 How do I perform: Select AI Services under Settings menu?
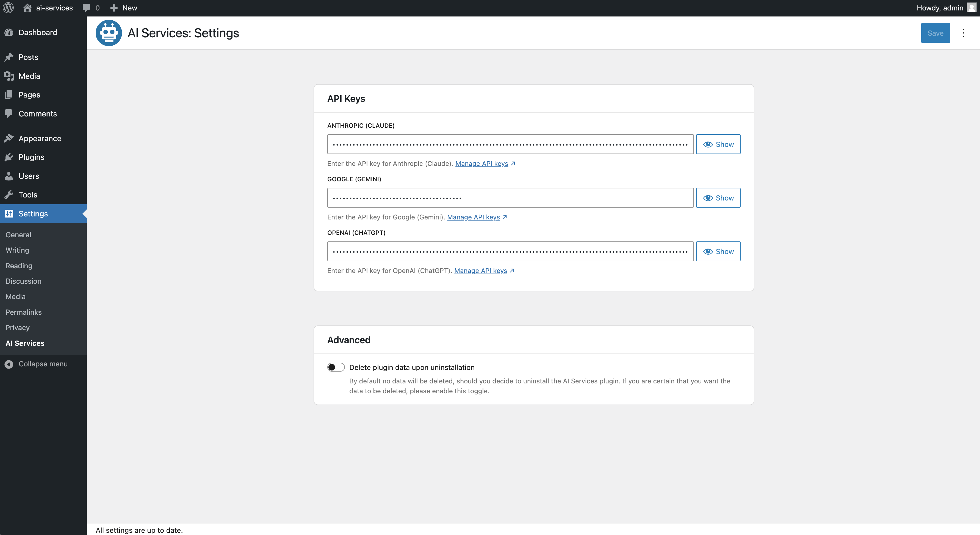(25, 342)
